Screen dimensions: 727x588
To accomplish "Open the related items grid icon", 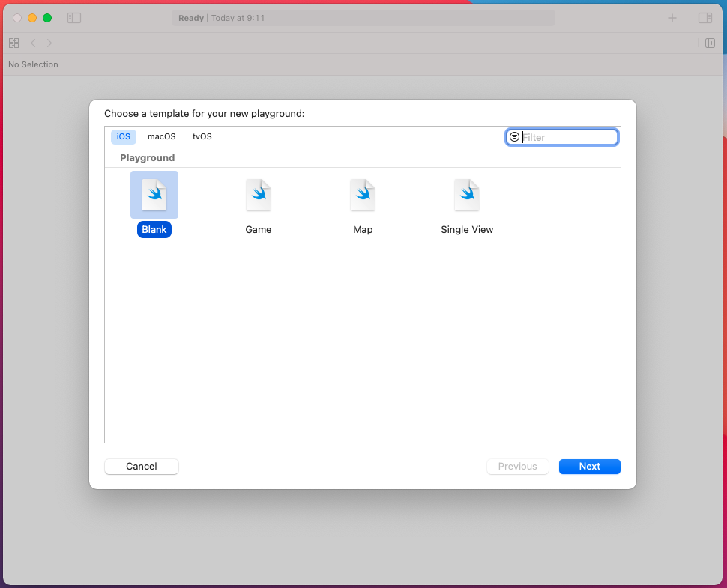I will [14, 43].
